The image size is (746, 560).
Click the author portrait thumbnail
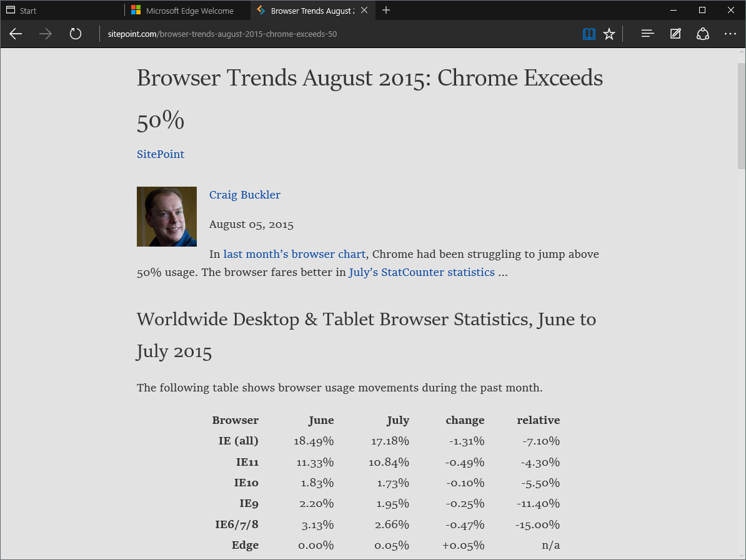(167, 217)
